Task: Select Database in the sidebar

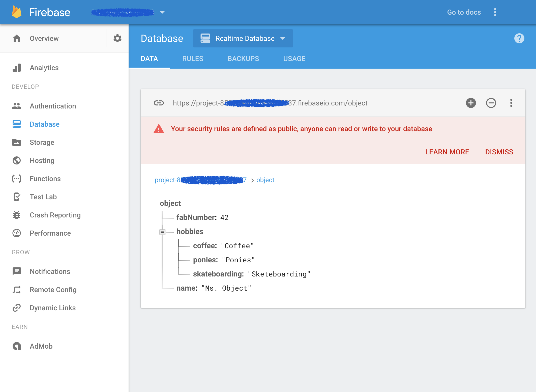Action: pos(45,124)
